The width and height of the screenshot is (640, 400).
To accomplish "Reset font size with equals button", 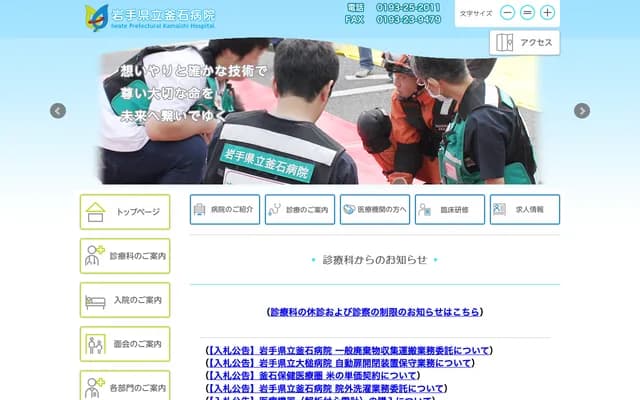I will (x=527, y=13).
